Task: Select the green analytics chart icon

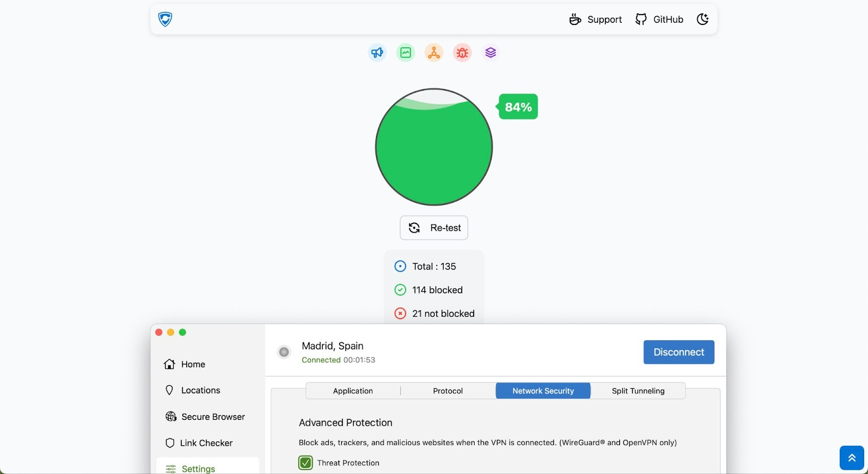Action: (x=405, y=53)
